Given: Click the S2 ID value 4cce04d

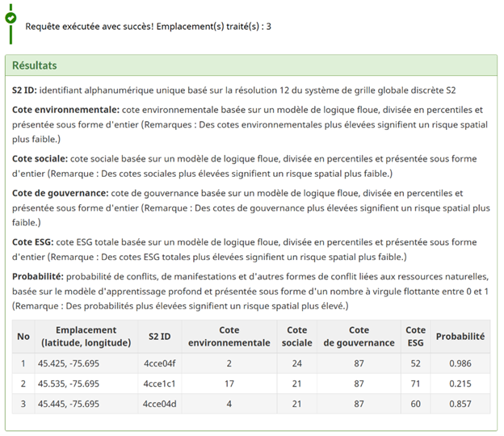Looking at the screenshot, I should 158,404.
